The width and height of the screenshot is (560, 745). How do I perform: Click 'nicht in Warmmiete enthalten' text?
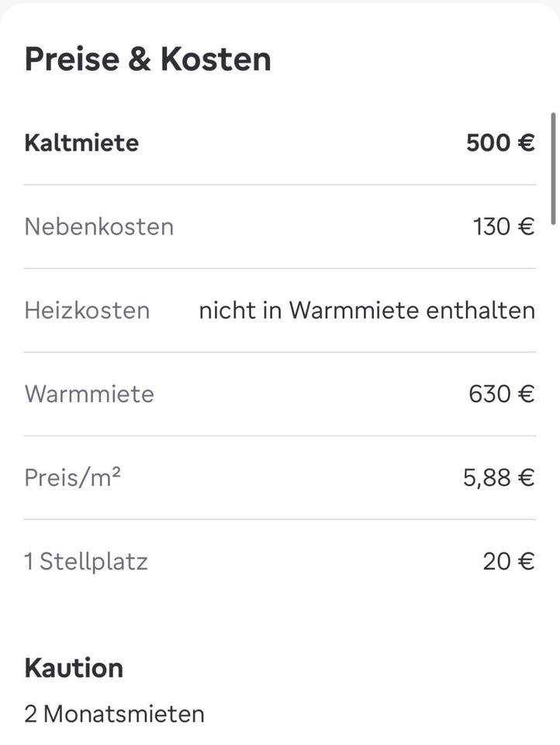tap(367, 310)
